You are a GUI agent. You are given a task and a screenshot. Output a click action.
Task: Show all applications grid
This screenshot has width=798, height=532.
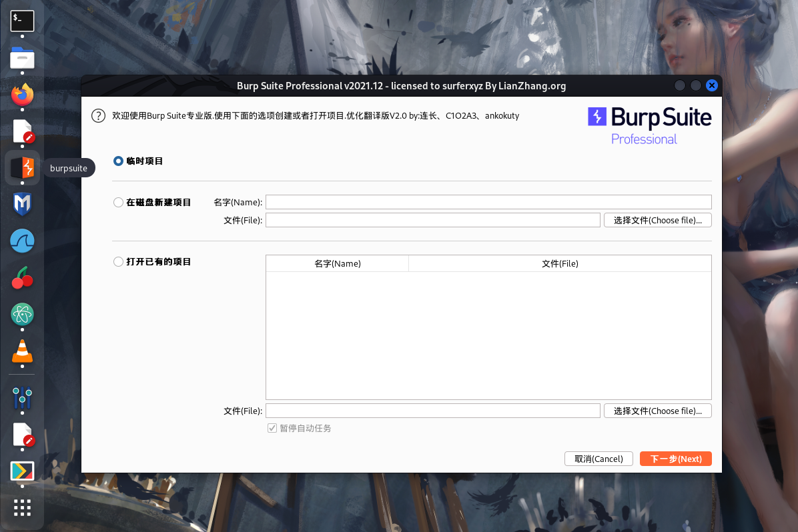[23, 507]
